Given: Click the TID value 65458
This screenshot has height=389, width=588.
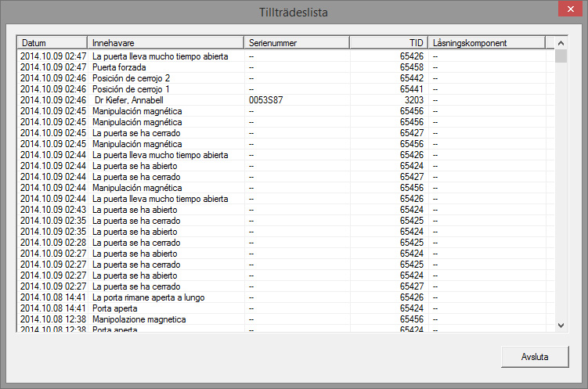Looking at the screenshot, I should pyautogui.click(x=411, y=67).
